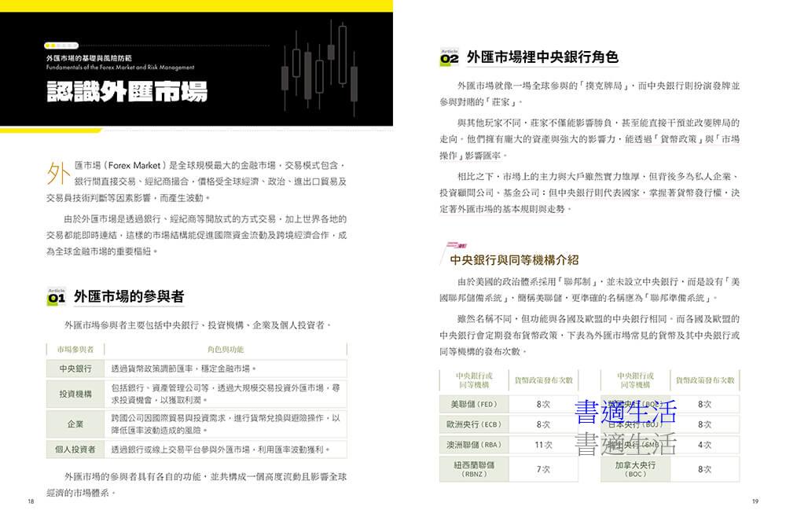Click the 市場參與者 table column header
The height and width of the screenshot is (532, 786).
(75, 349)
